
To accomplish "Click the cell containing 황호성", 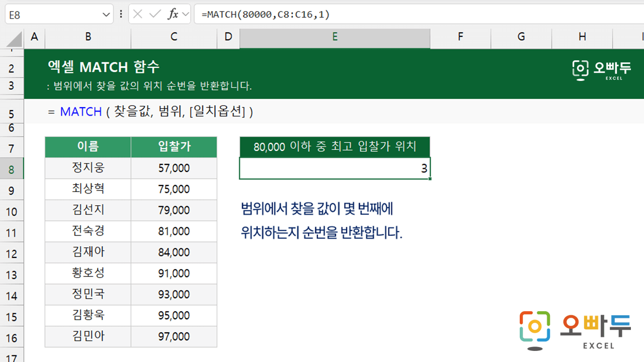I will click(x=88, y=274).
